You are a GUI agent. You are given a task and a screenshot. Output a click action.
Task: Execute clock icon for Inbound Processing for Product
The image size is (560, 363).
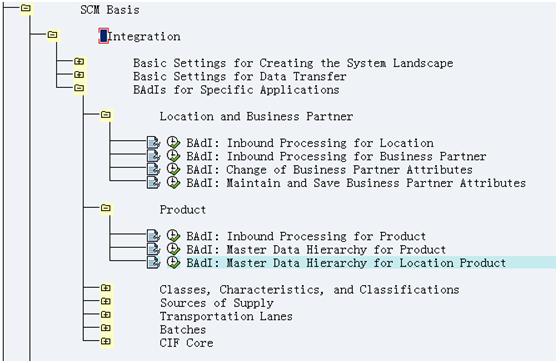173,236
